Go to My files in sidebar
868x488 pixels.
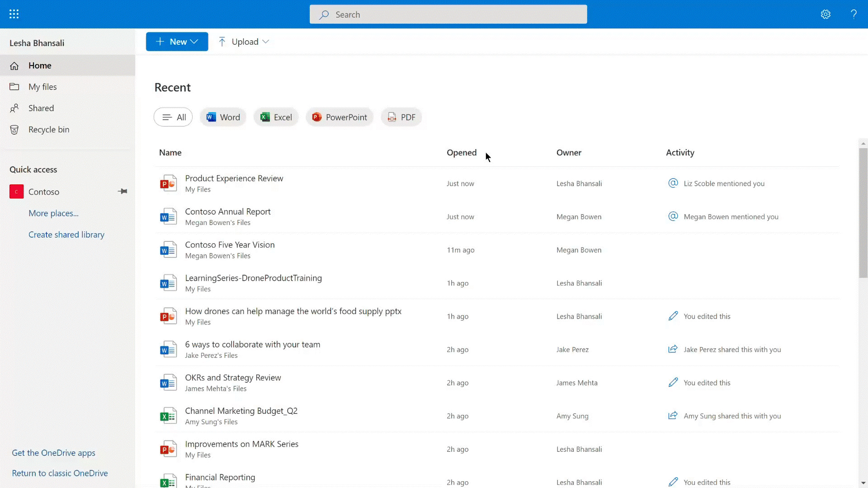click(x=42, y=87)
